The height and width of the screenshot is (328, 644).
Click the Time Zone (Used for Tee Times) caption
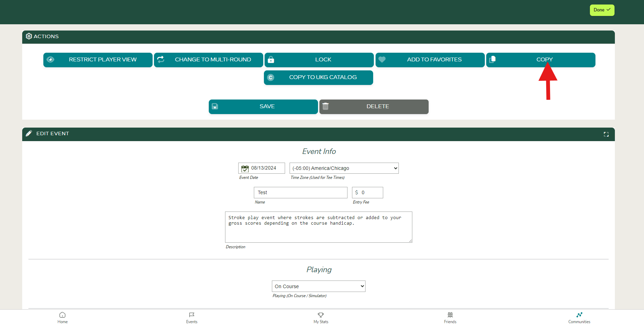click(317, 178)
